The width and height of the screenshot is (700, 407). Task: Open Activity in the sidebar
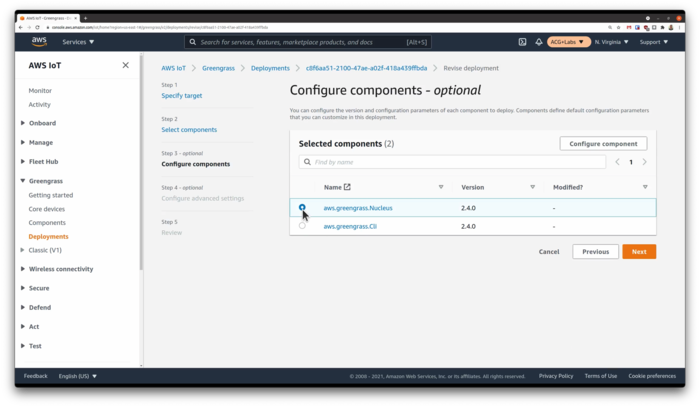point(40,104)
